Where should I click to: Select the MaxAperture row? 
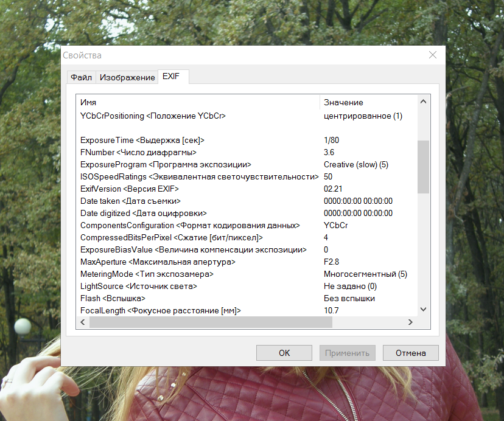247,262
